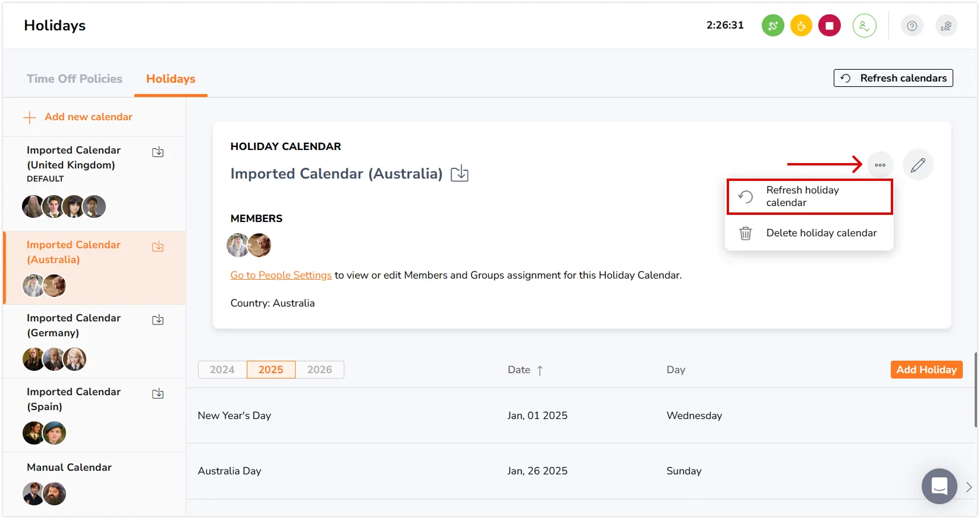The width and height of the screenshot is (980, 519).
Task: Click Add new calendar link
Action: (x=89, y=117)
